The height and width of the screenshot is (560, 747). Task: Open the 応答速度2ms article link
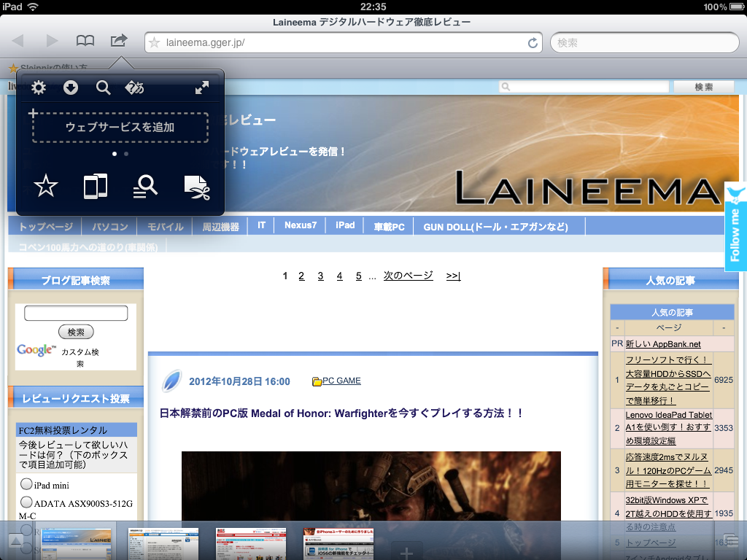(668, 470)
